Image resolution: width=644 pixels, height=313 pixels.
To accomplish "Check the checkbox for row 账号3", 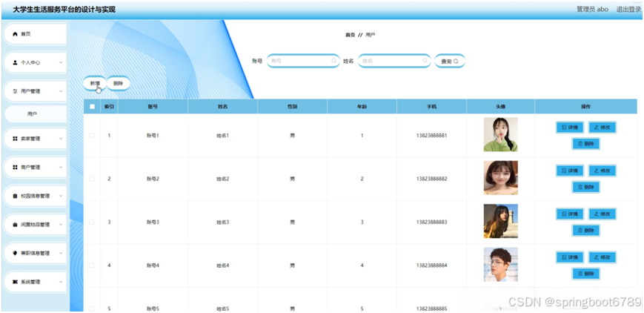I will (92, 222).
